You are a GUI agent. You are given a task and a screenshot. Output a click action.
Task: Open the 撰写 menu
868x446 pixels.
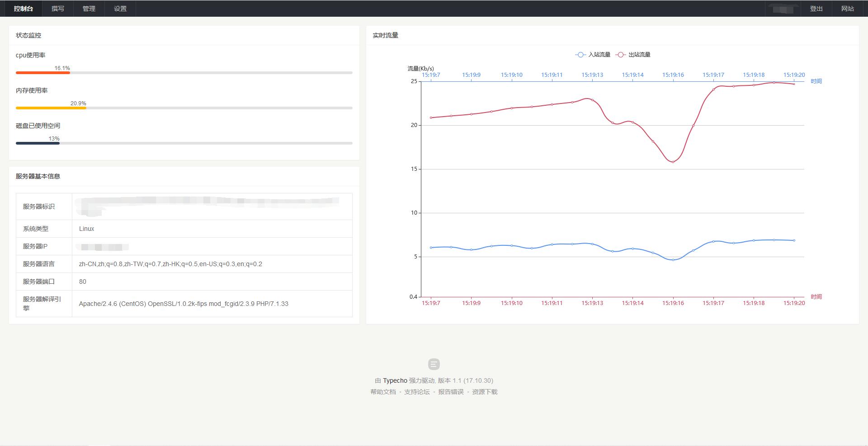(x=57, y=9)
